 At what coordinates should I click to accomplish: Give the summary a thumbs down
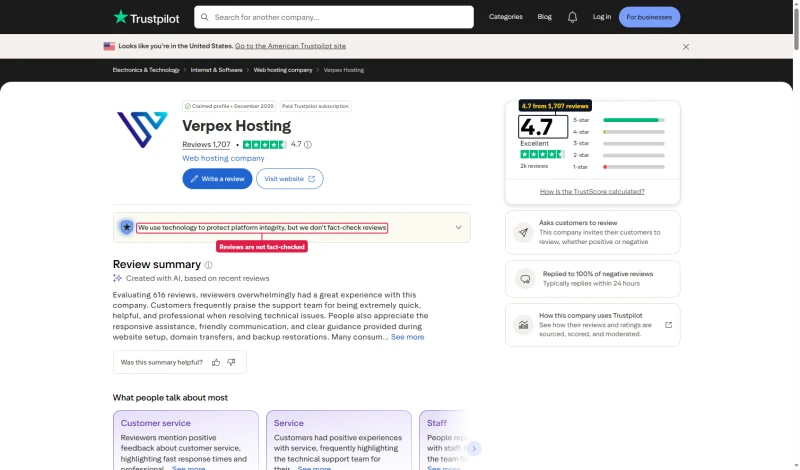pyautogui.click(x=231, y=362)
